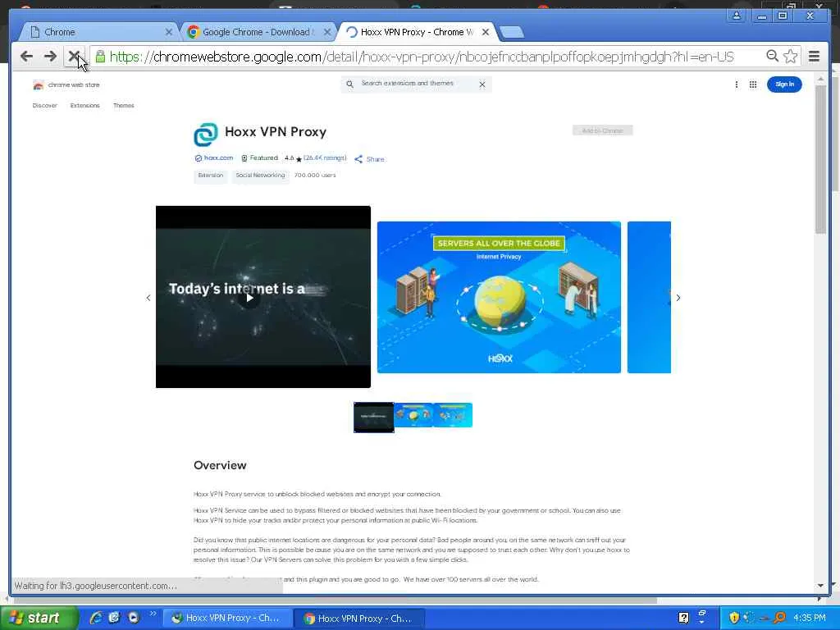840x630 pixels.
Task: Bookmark this page with the star icon
Action: click(x=790, y=57)
